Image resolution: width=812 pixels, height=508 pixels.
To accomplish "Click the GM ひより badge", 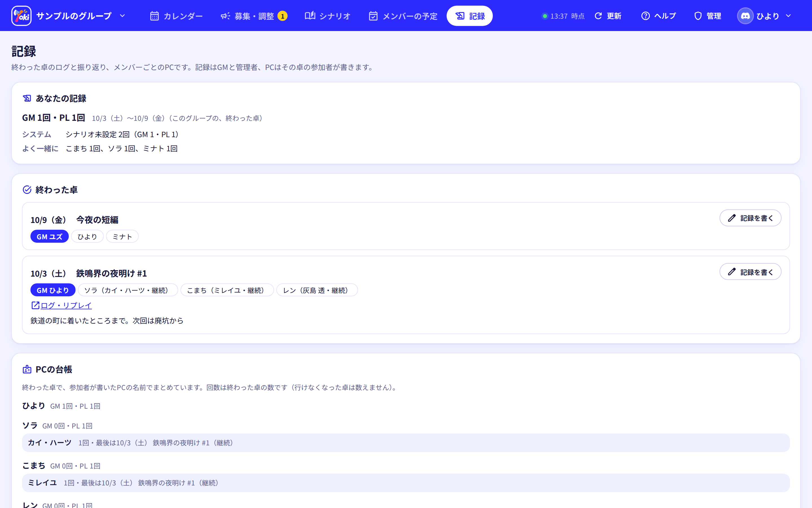I will (53, 290).
